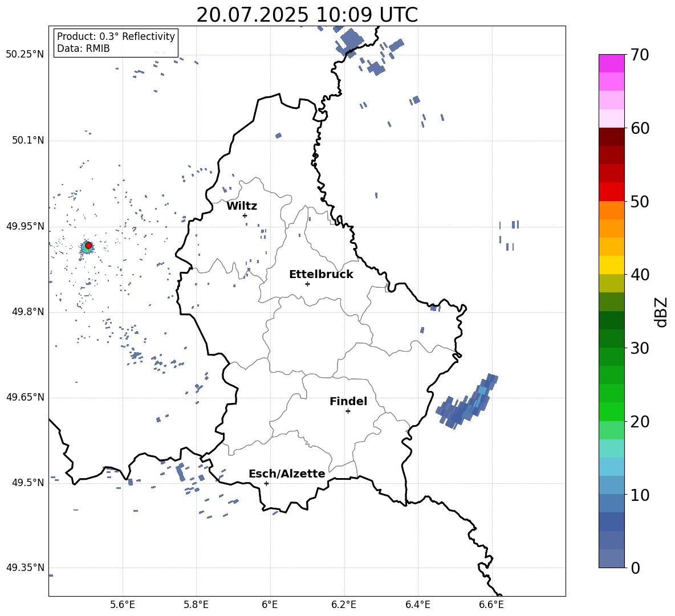Click the 50.25°N latitude label

(25, 55)
